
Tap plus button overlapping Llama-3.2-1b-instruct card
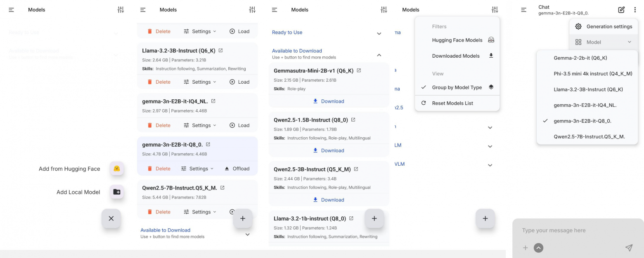tap(374, 218)
